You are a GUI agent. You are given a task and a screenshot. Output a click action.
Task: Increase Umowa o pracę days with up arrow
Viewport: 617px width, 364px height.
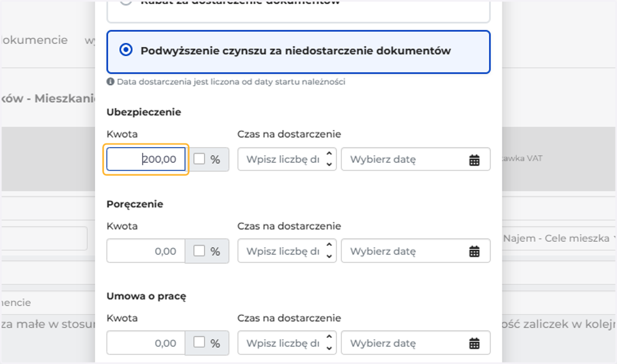329,338
